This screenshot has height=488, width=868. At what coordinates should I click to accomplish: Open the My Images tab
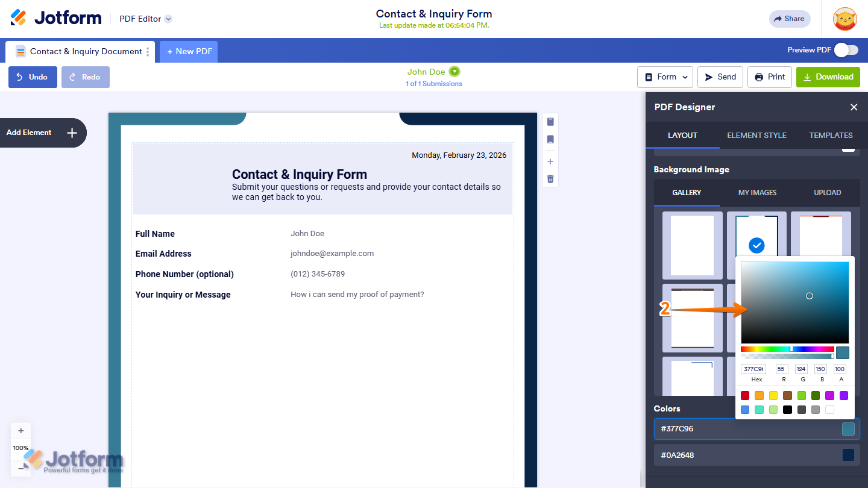tap(757, 192)
